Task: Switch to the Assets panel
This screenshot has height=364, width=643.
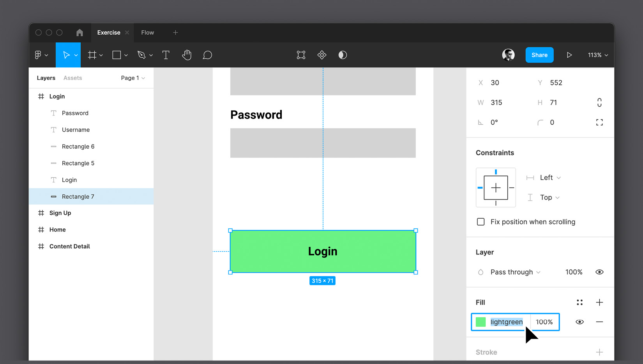Action: point(72,78)
